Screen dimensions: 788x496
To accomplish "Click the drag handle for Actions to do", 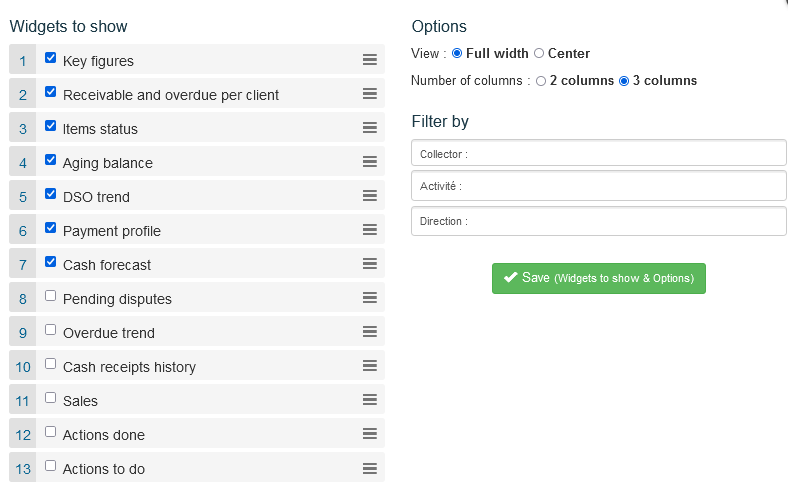I will click(369, 468).
